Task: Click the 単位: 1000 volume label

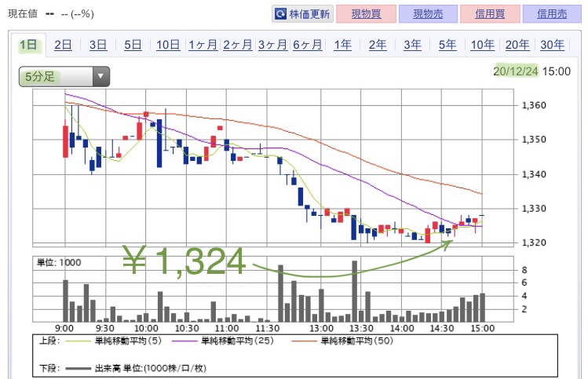Action: pos(59,262)
